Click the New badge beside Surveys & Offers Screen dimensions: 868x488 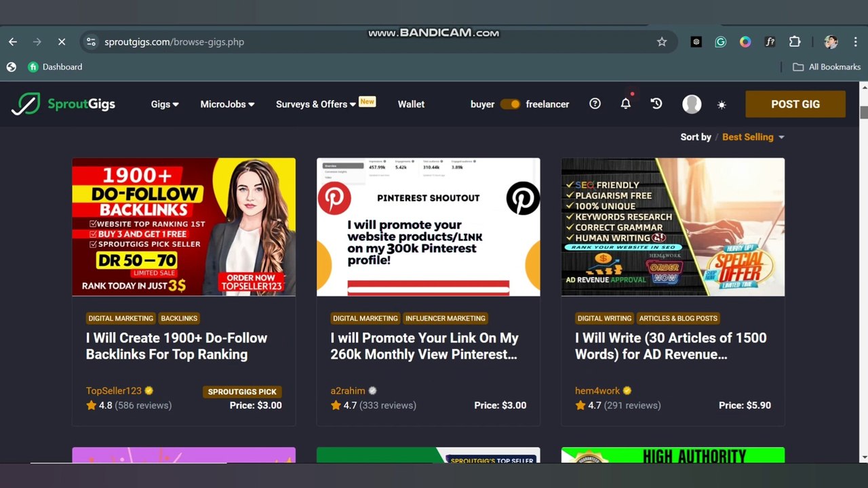[367, 102]
